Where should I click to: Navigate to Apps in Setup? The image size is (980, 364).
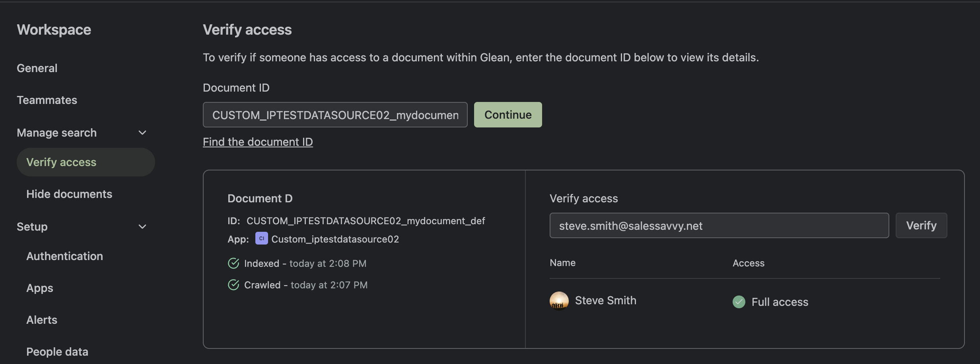[x=40, y=288]
